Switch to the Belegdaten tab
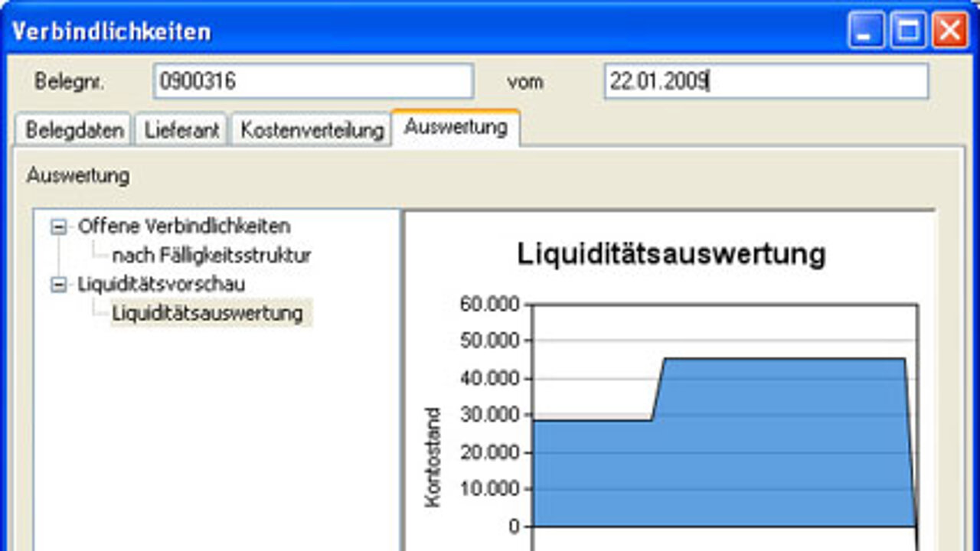Viewport: 980px width, 551px height. [x=74, y=130]
